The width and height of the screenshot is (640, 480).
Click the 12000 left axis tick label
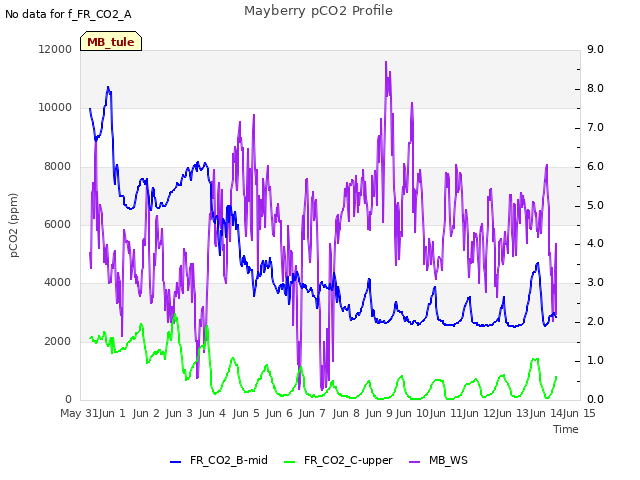pyautogui.click(x=55, y=49)
